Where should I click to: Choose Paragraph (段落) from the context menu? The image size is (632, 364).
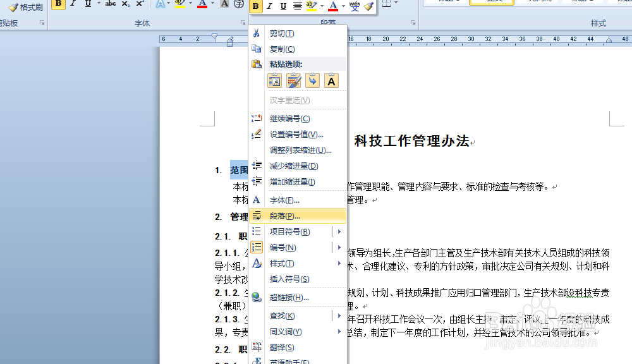284,215
